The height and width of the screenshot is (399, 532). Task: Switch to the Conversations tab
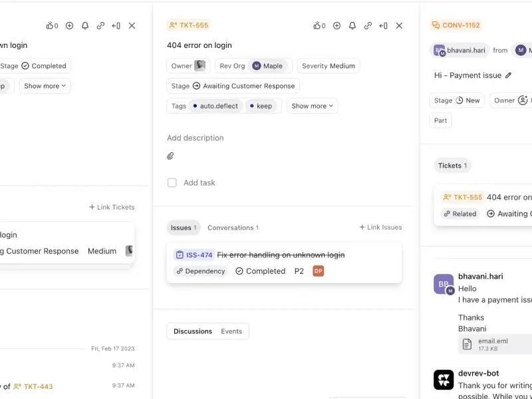[233, 227]
